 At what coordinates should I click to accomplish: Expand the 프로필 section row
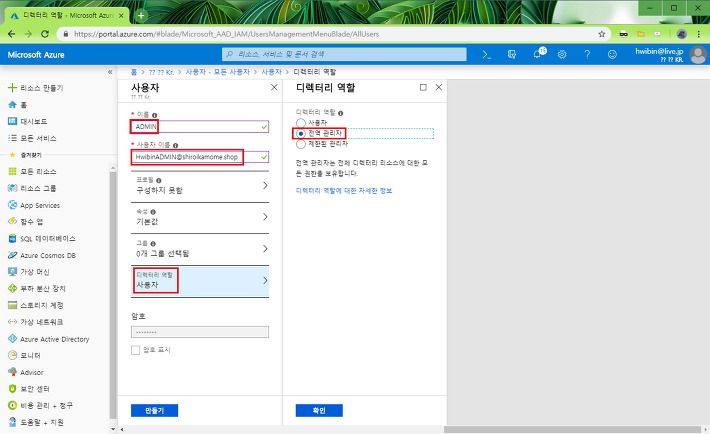click(200, 186)
